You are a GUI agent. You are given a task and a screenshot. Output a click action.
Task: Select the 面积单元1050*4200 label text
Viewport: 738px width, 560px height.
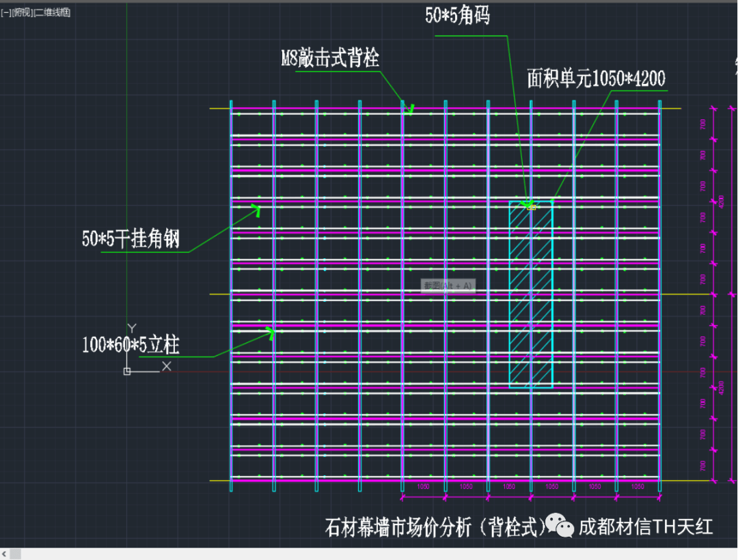[596, 79]
